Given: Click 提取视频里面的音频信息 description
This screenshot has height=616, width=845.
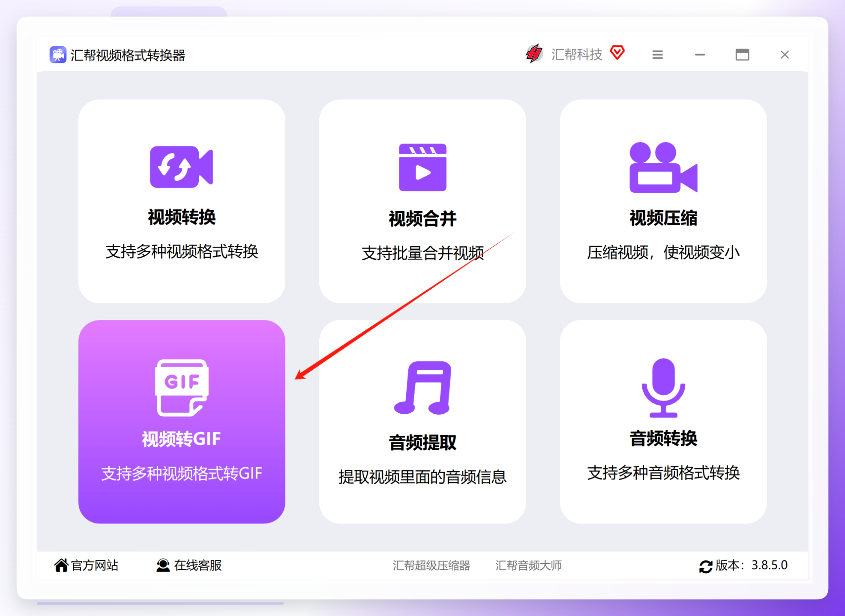Looking at the screenshot, I should [422, 476].
